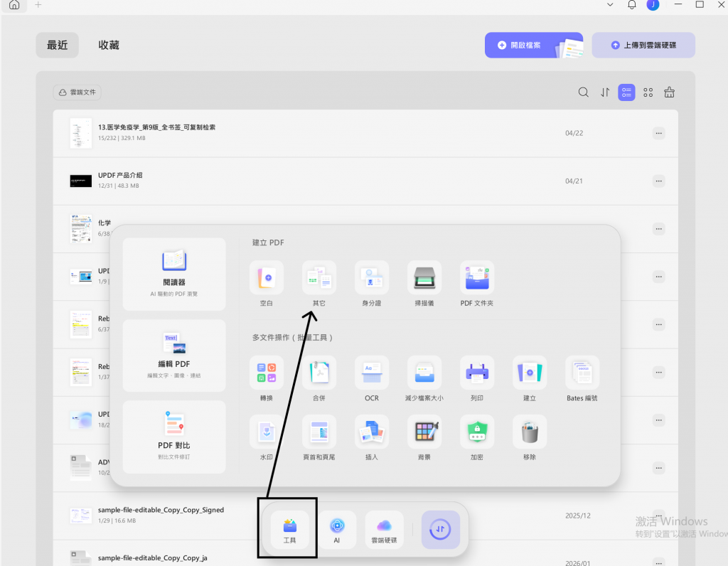Create PDF from 身分證 ID card
Screen dimensions: 728x566
(x=371, y=277)
